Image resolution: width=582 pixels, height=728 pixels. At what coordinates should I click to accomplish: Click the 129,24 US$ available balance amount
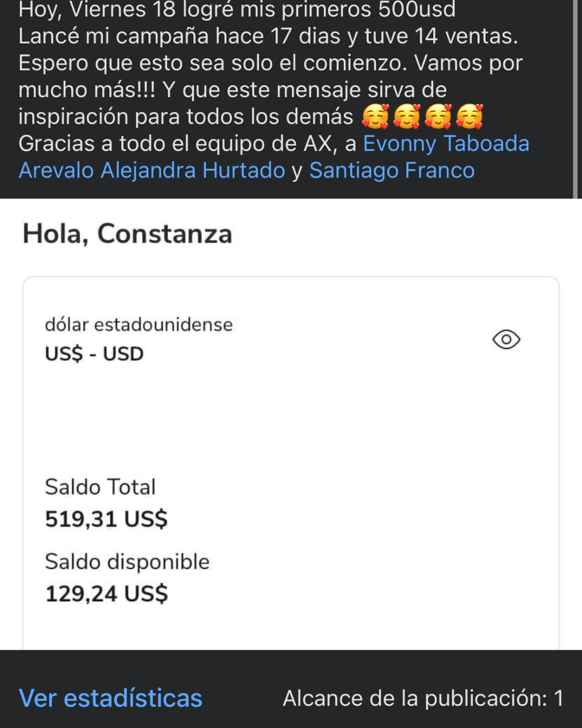click(106, 594)
